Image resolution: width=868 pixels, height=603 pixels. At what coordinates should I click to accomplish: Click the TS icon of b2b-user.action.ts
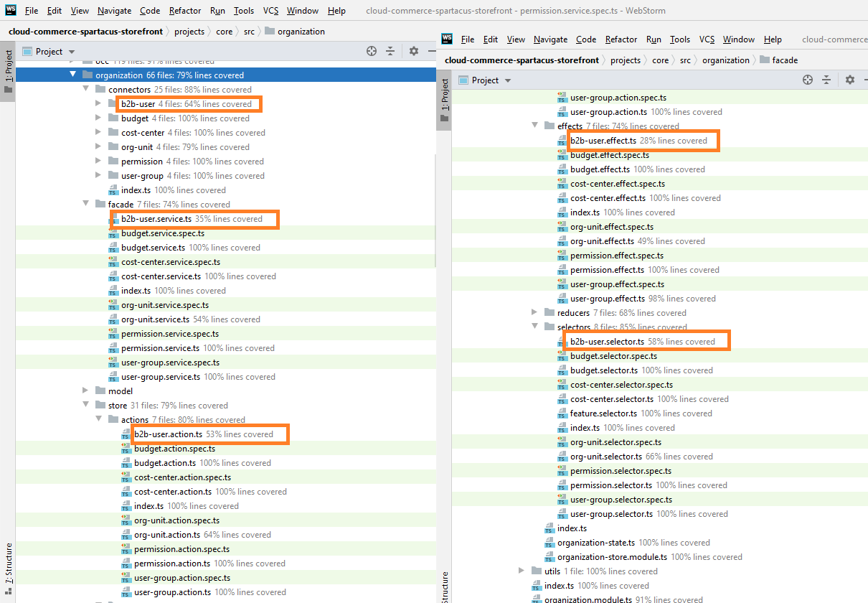126,434
